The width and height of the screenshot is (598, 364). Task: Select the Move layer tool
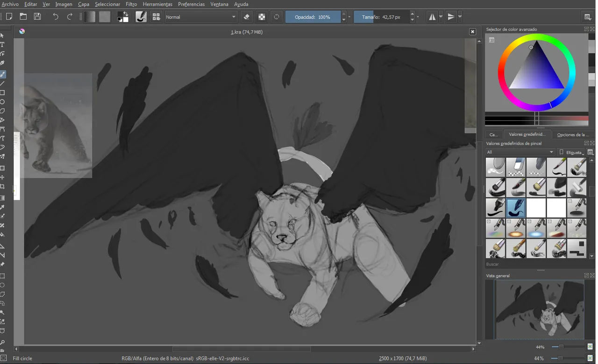click(2, 177)
